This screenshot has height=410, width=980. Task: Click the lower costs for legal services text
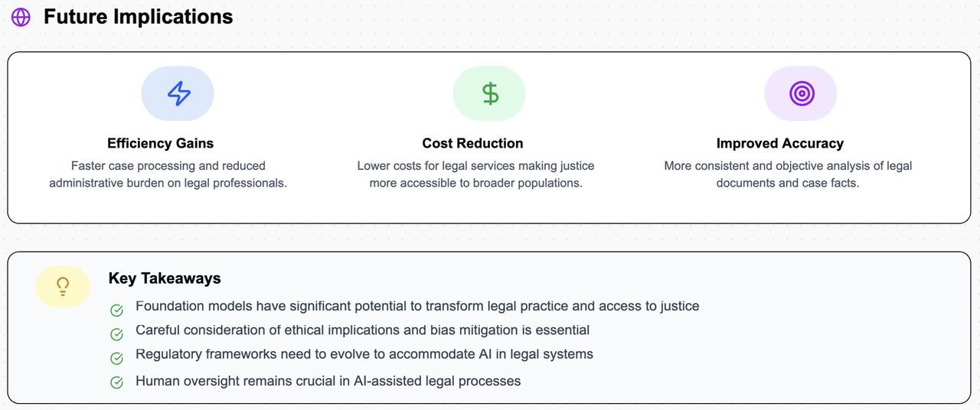[475, 174]
